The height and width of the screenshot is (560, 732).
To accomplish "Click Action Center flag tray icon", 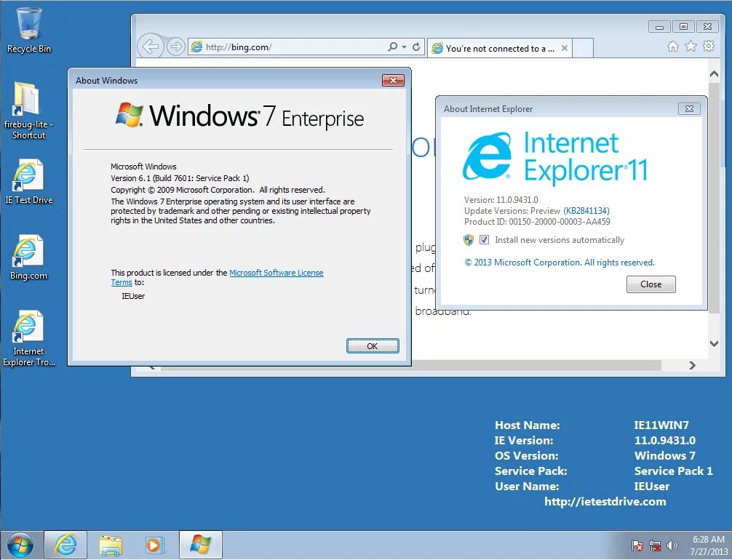I will point(637,545).
